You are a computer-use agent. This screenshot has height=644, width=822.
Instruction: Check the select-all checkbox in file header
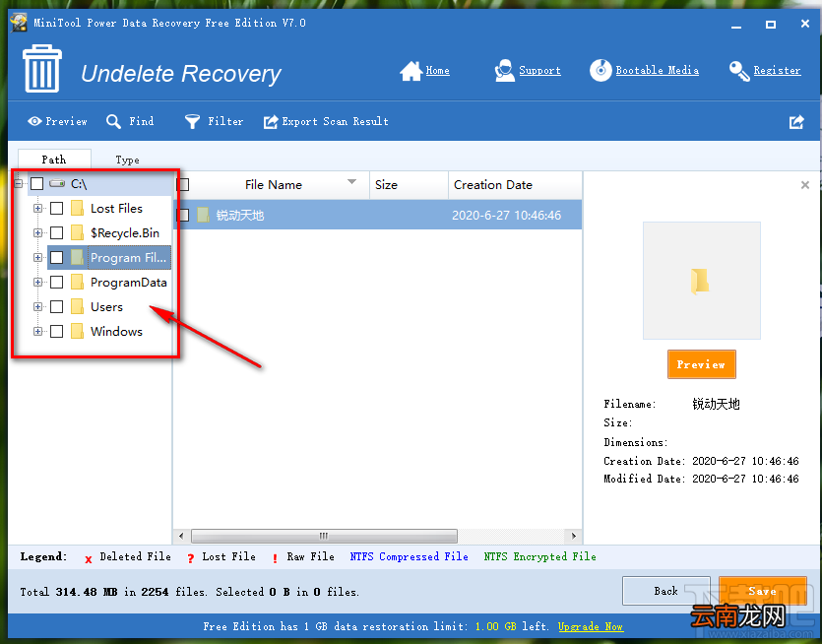coord(182,184)
